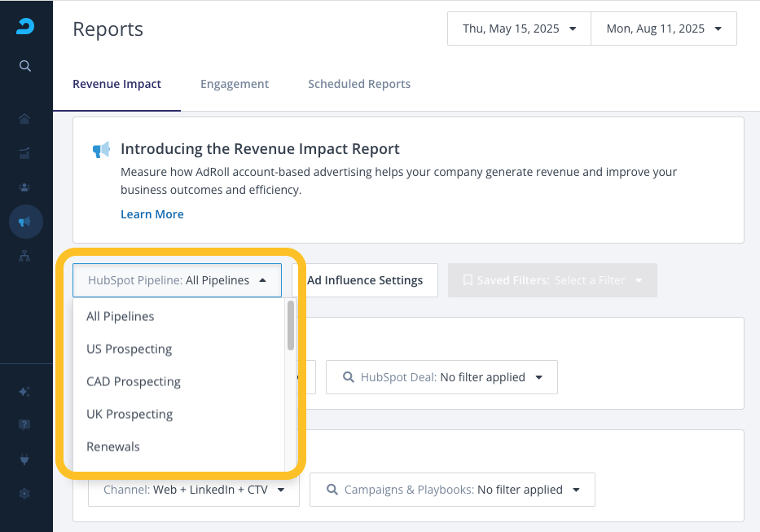Open settings via the sidebar gear icon
This screenshot has height=532, width=760.
(25, 493)
